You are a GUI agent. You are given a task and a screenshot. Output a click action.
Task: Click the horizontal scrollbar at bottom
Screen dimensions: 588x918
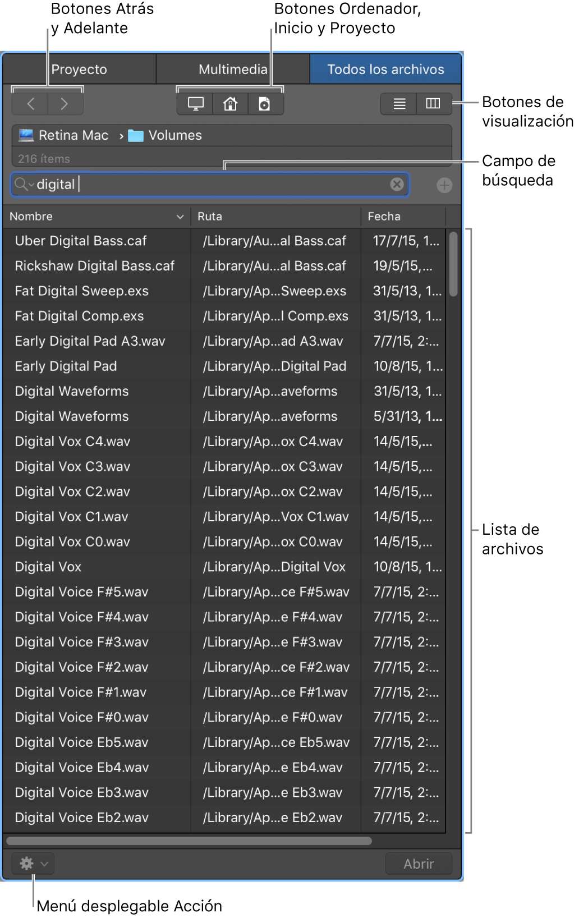189,841
